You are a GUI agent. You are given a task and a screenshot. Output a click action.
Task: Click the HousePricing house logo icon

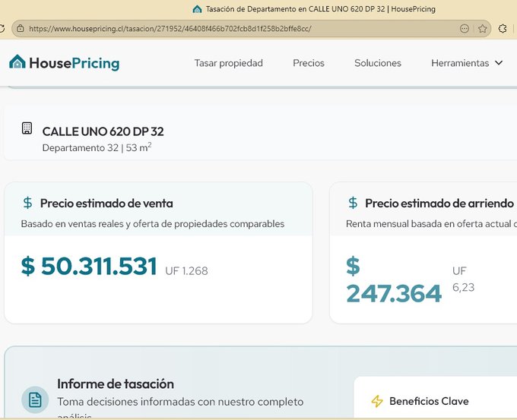coord(17,62)
